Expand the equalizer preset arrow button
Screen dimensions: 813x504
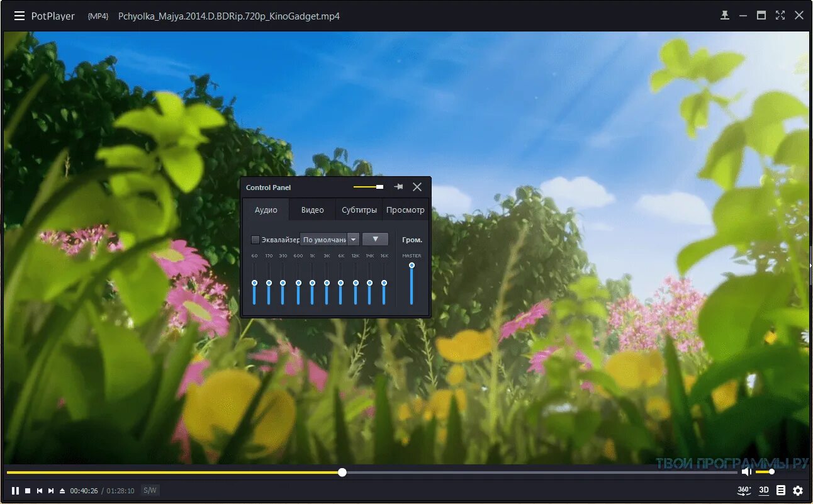tap(353, 240)
